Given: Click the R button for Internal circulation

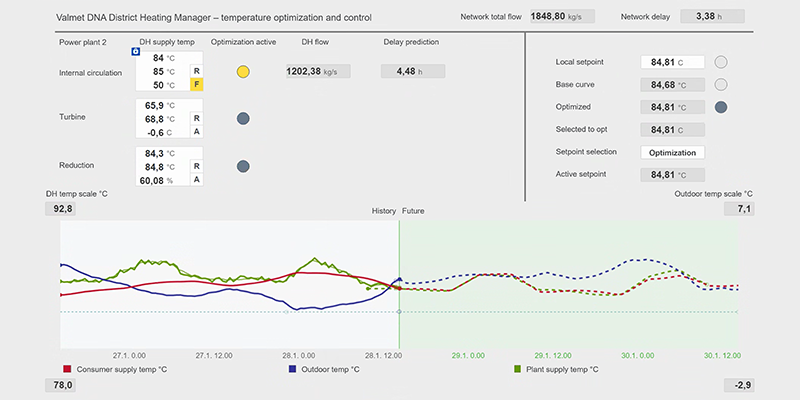Looking at the screenshot, I should (197, 72).
